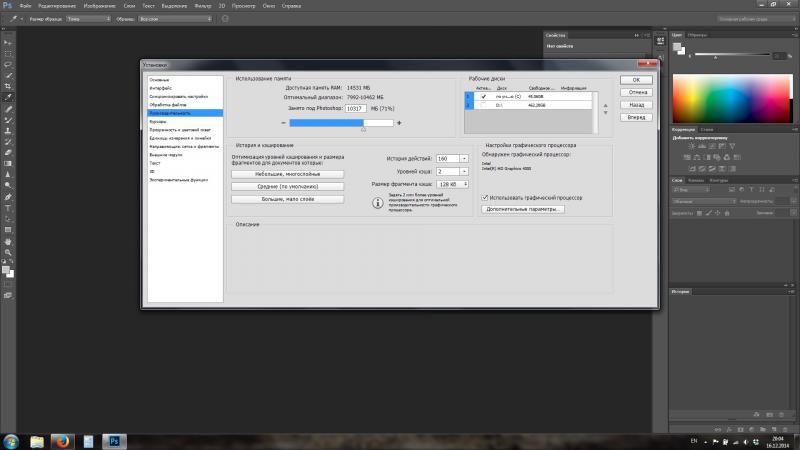This screenshot has width=800, height=450.
Task: Switch to the Образцы tab in color panel
Action: pos(697,35)
